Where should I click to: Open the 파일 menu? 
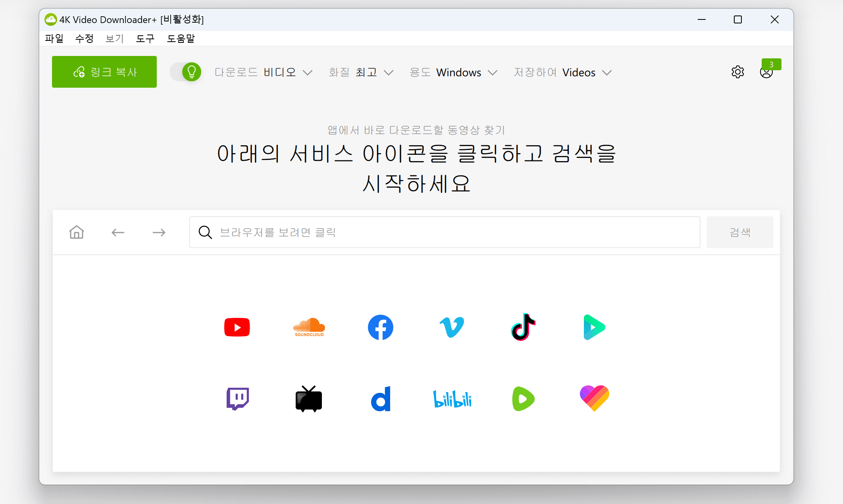coord(54,38)
